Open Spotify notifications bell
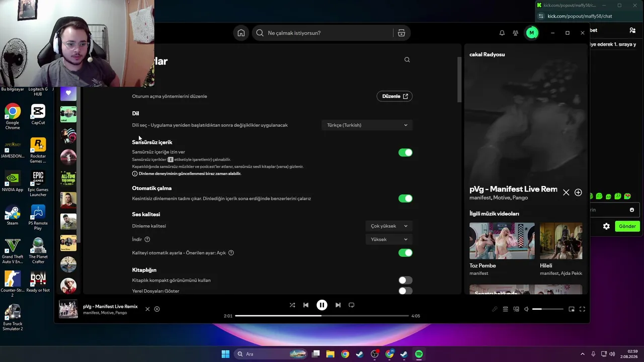 502,33
